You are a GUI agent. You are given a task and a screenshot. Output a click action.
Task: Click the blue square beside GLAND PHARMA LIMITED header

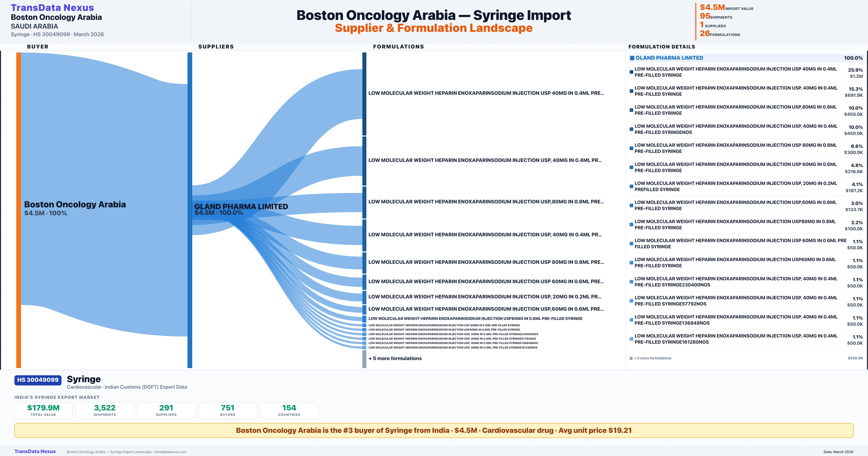[x=632, y=58]
